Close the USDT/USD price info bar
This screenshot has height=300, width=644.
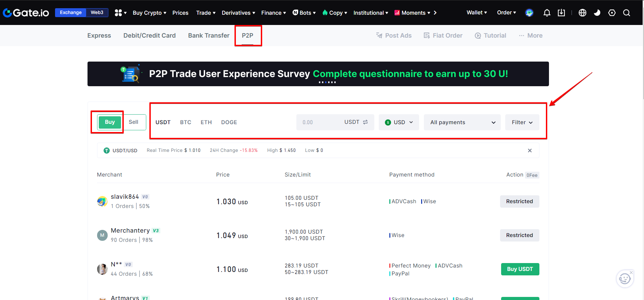pyautogui.click(x=530, y=151)
